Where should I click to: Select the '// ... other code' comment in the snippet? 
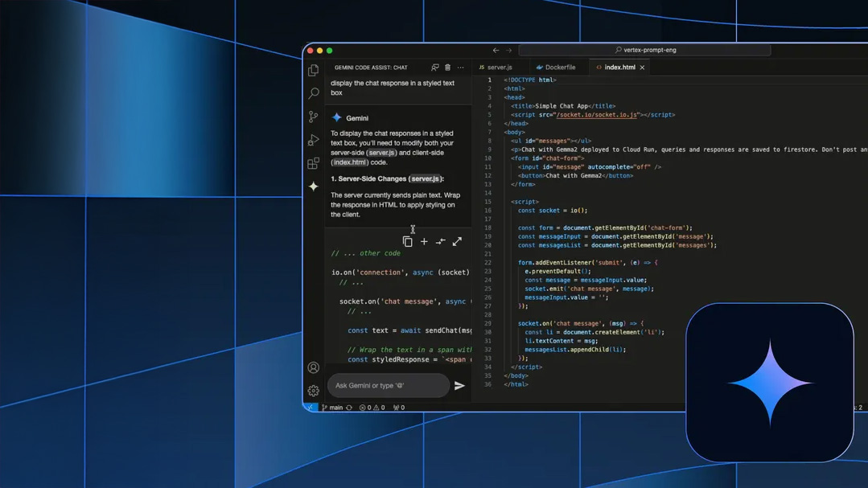click(365, 253)
